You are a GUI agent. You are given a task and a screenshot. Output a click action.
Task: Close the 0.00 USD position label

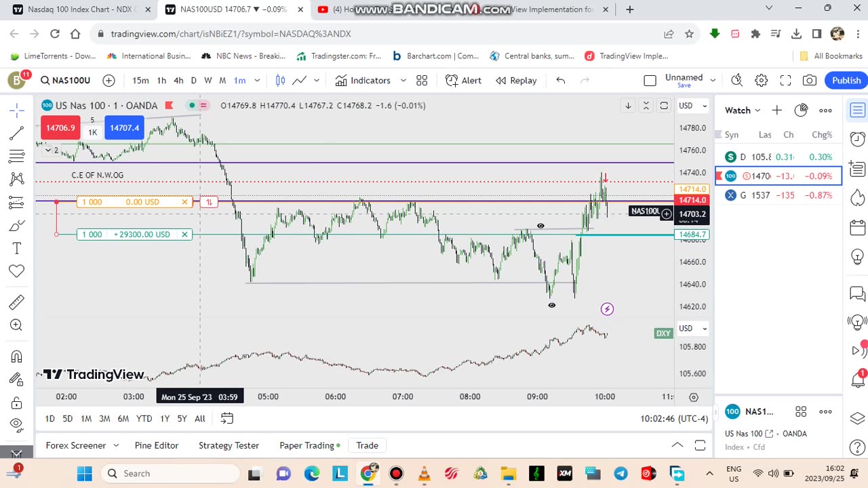click(x=184, y=202)
